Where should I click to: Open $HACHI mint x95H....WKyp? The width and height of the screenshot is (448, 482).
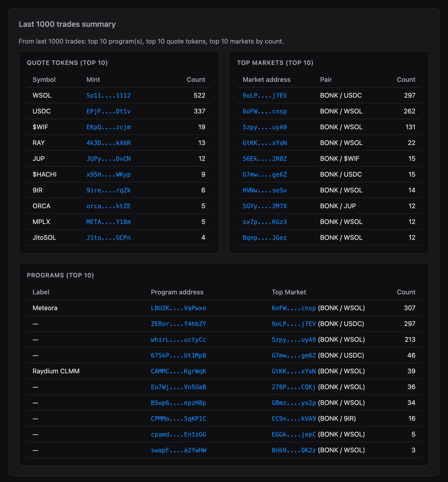tap(108, 174)
